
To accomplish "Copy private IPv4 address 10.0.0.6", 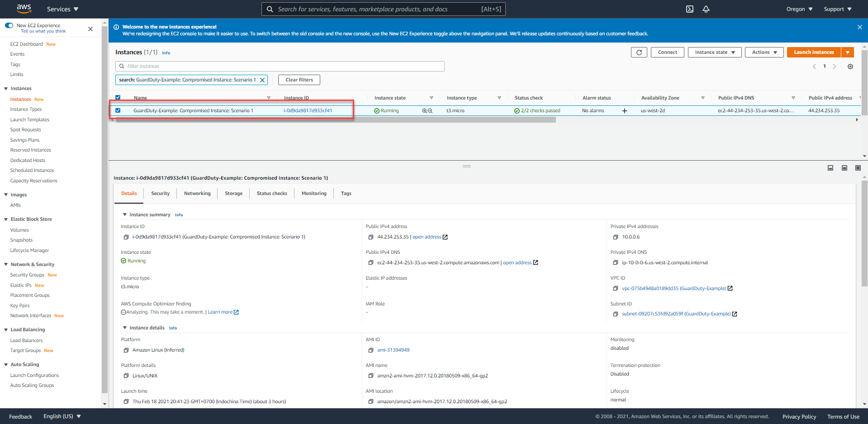I will click(616, 237).
